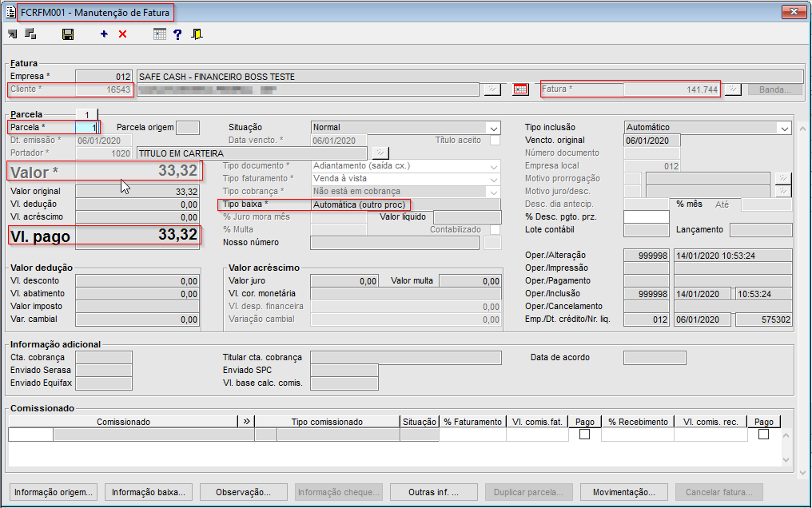Viewport: 812px width, 508px height.
Task: Click the Informação origem button
Action: [x=55, y=492]
